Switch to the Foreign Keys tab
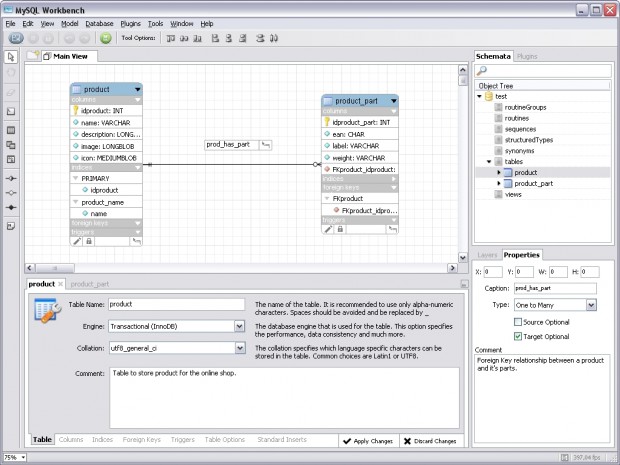This screenshot has height=465, width=620. (142, 440)
